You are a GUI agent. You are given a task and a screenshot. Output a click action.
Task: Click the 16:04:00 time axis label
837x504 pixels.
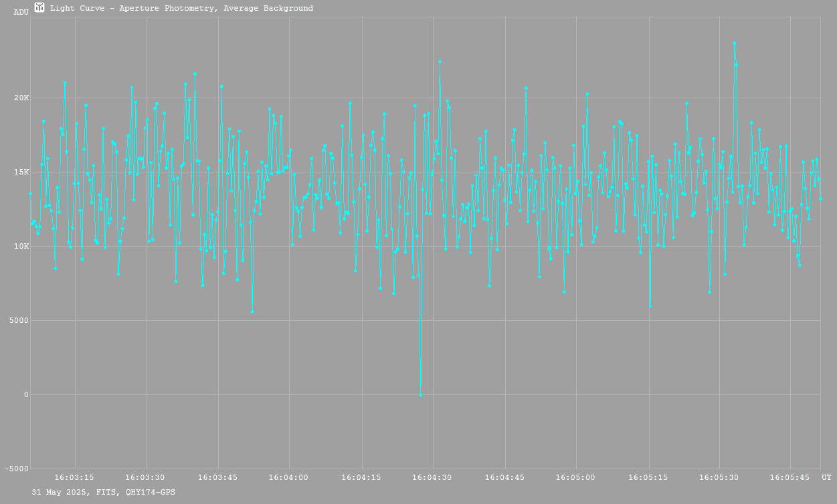pyautogui.click(x=289, y=477)
